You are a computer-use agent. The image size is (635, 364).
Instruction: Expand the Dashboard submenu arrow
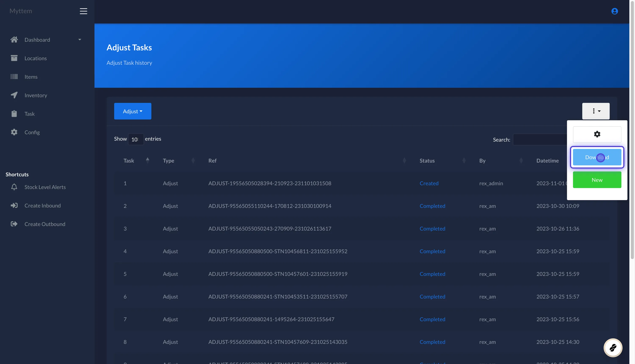[80, 40]
